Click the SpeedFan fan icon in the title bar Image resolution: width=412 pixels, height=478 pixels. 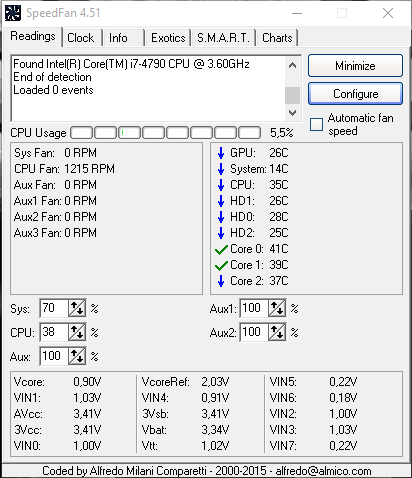(13, 13)
